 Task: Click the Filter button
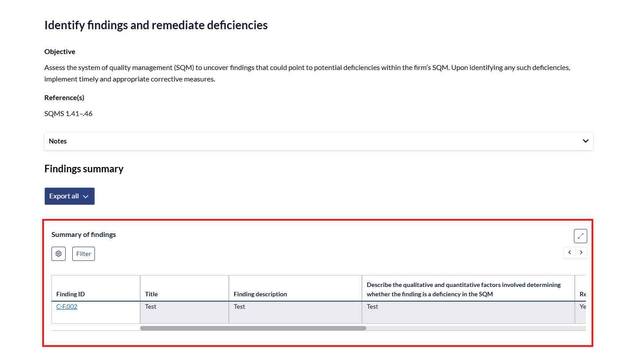point(83,254)
